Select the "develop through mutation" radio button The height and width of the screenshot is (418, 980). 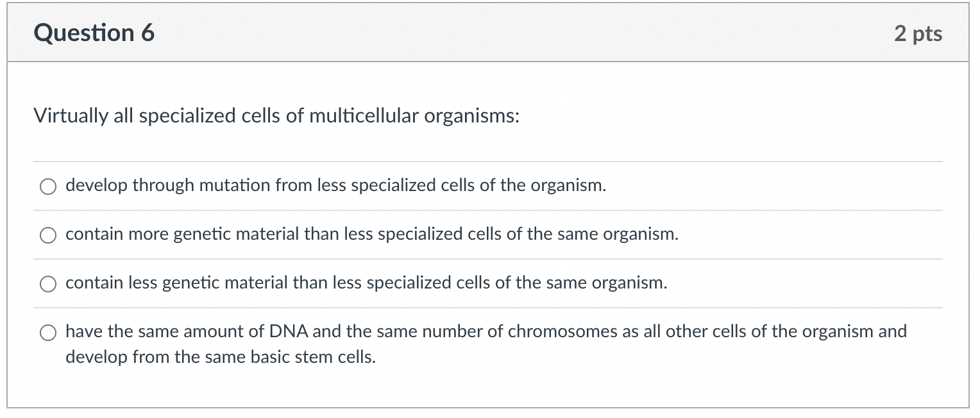click(48, 187)
